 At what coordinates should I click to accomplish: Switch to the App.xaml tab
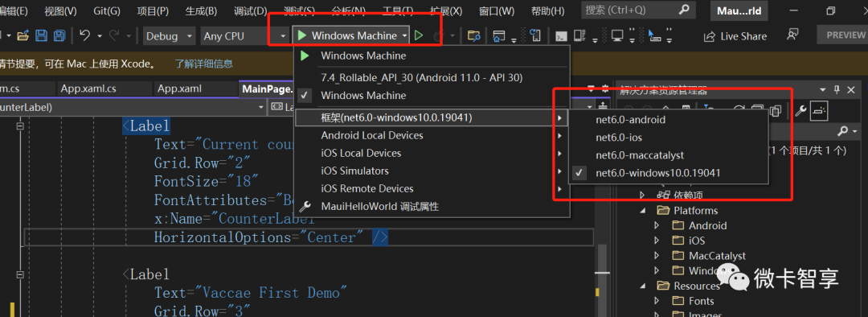[x=179, y=89]
